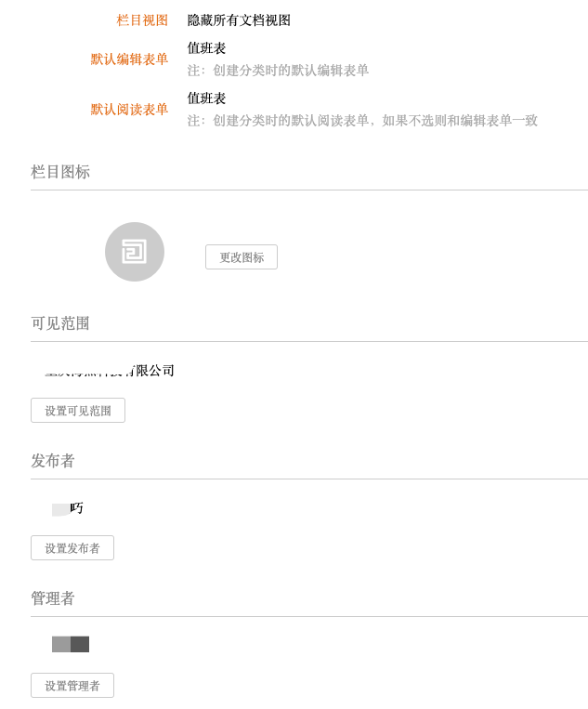Click the redacted manager name block
This screenshot has height=709, width=588.
(71, 644)
